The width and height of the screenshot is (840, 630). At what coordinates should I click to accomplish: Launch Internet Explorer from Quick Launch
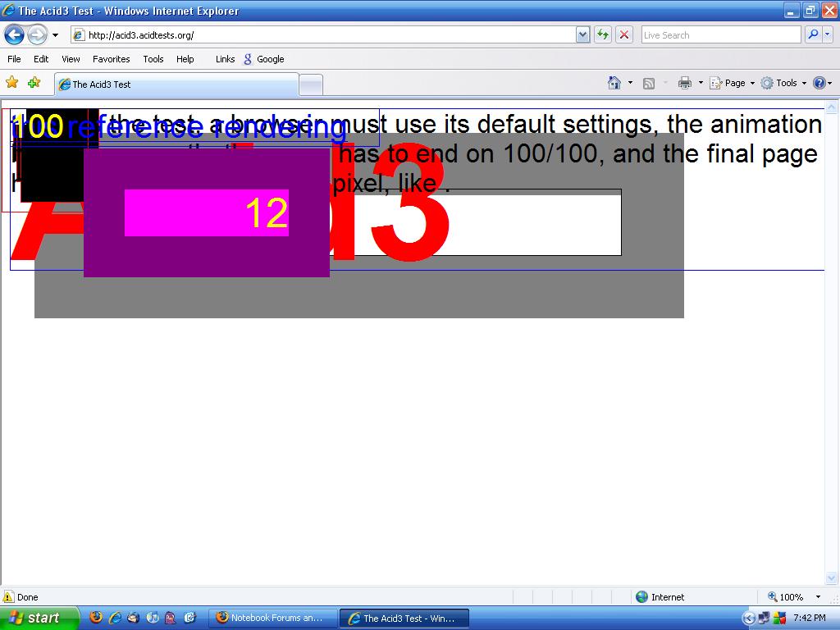tap(115, 618)
